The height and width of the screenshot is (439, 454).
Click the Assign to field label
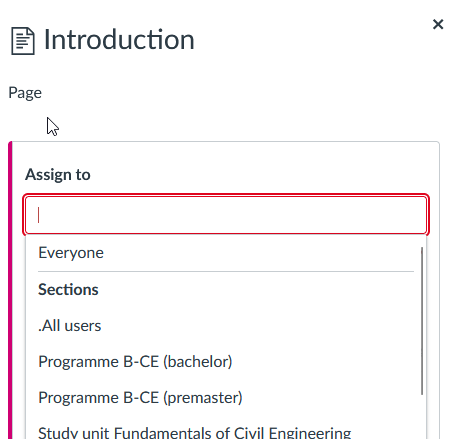(58, 174)
